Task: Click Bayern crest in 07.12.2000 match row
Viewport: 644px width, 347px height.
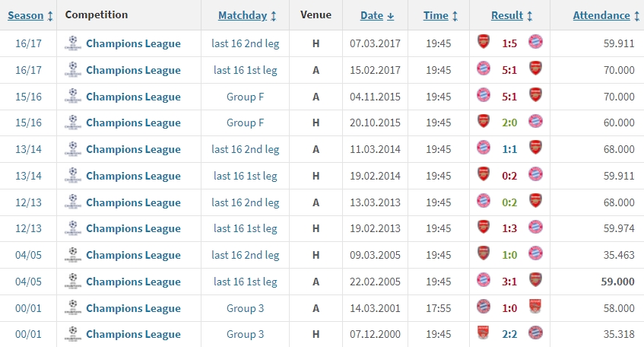Action: [535, 334]
